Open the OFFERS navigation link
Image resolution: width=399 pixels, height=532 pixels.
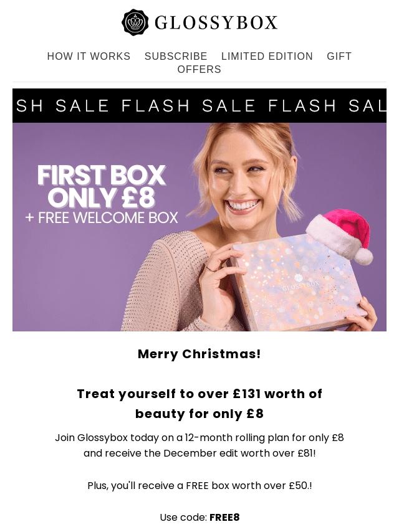coord(199,69)
